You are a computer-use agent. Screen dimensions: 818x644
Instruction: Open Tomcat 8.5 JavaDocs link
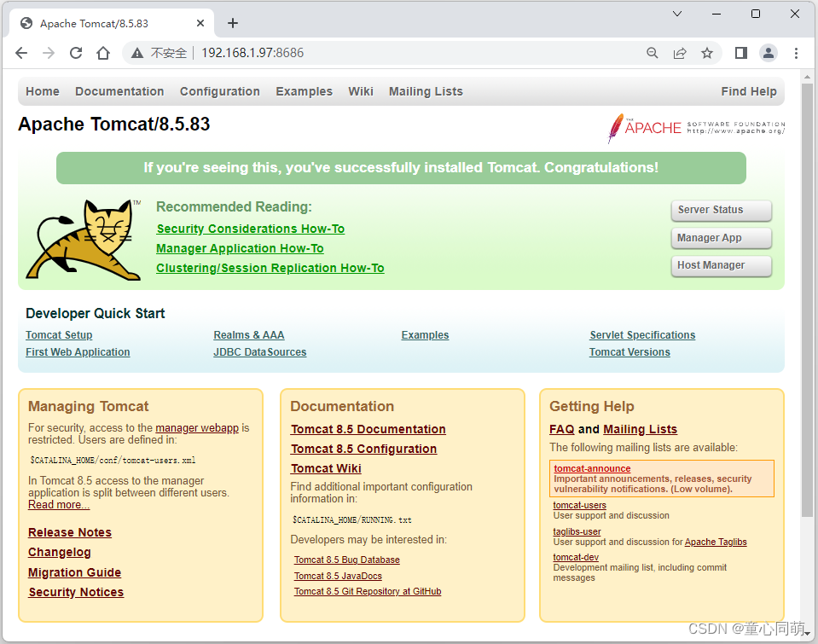tap(338, 576)
